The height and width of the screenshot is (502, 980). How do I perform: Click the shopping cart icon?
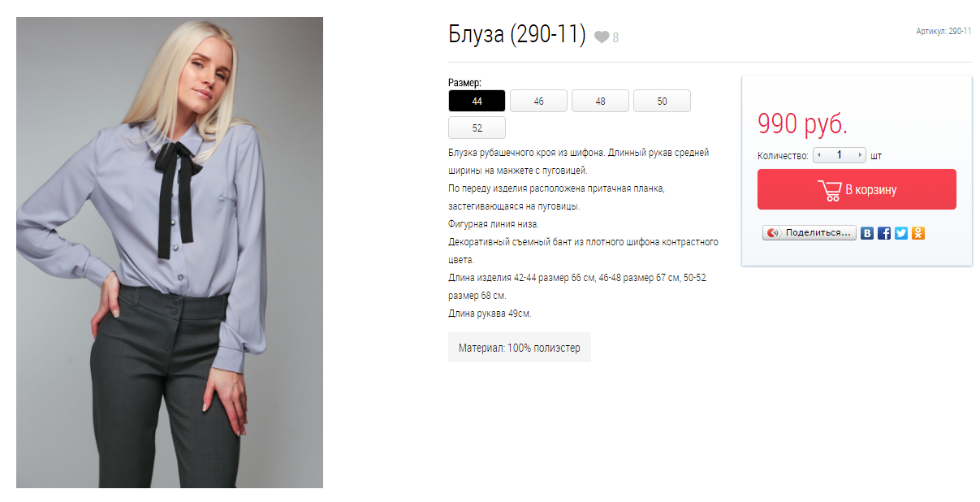[x=830, y=190]
